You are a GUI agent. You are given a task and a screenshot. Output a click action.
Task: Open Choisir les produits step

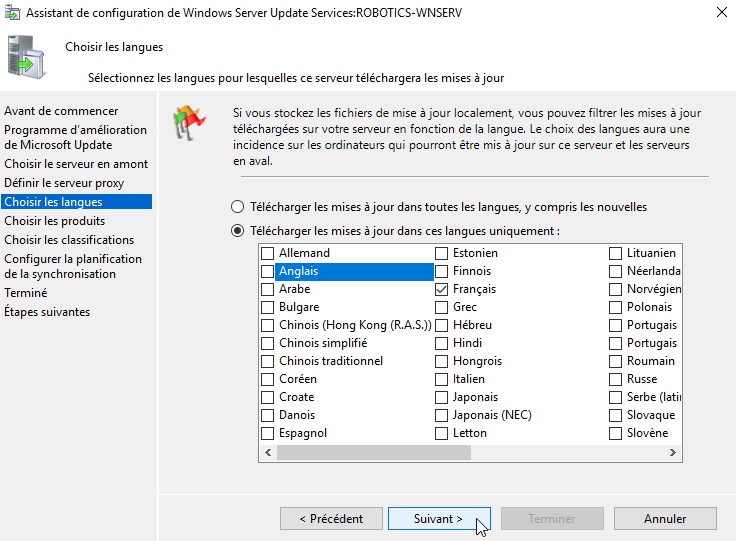[54, 221]
